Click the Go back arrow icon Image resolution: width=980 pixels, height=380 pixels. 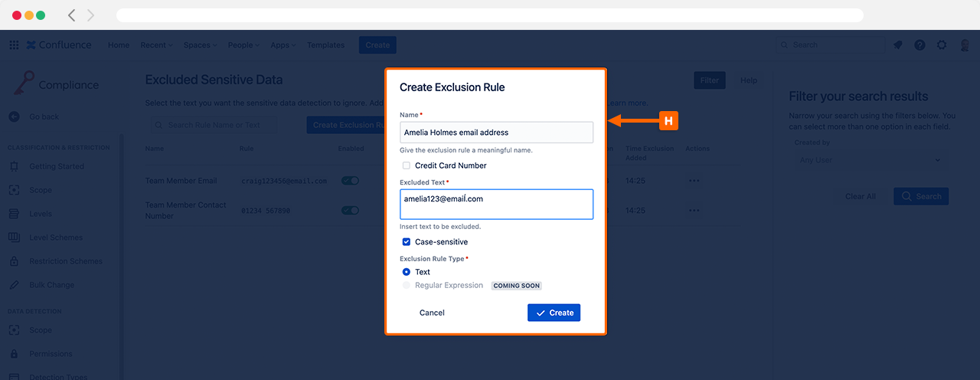tap(14, 116)
